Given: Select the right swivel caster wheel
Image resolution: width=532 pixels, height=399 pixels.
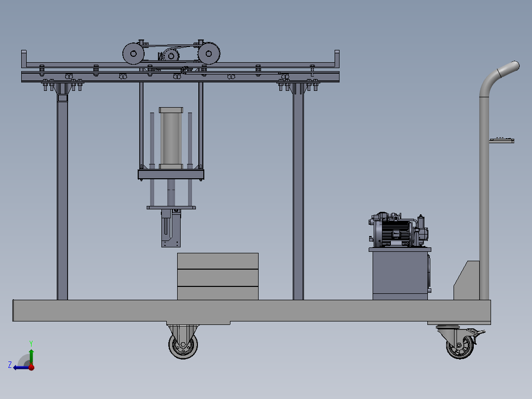Looking at the screenshot, I should click(460, 345).
